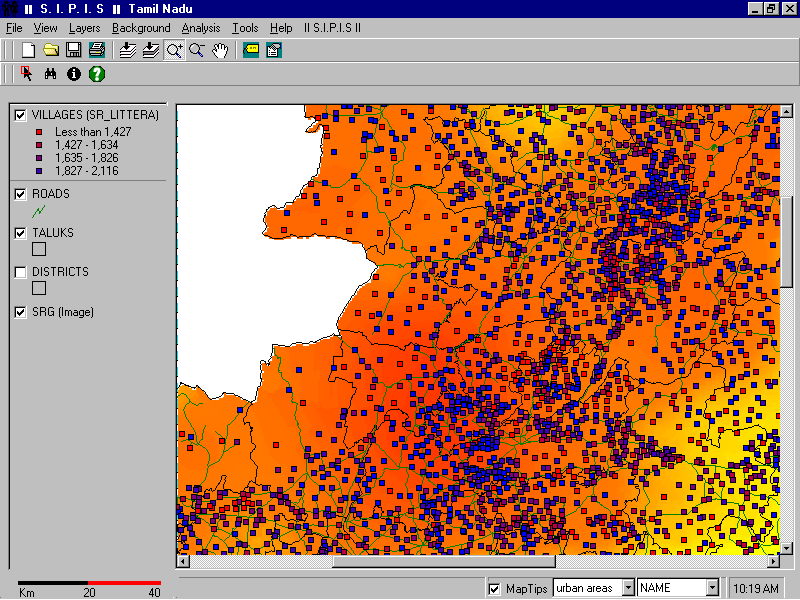
Task: Open the Analysis menu
Action: [x=201, y=28]
